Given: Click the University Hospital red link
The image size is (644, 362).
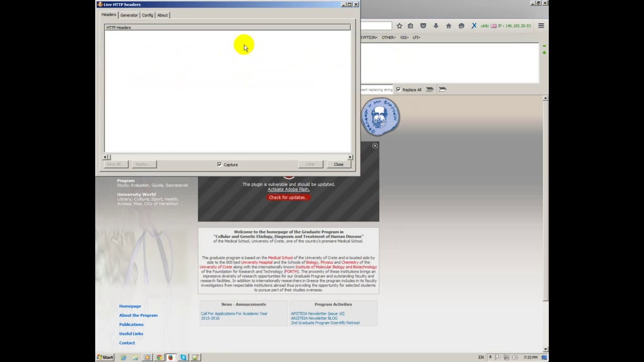Looking at the screenshot, I should click(256, 262).
